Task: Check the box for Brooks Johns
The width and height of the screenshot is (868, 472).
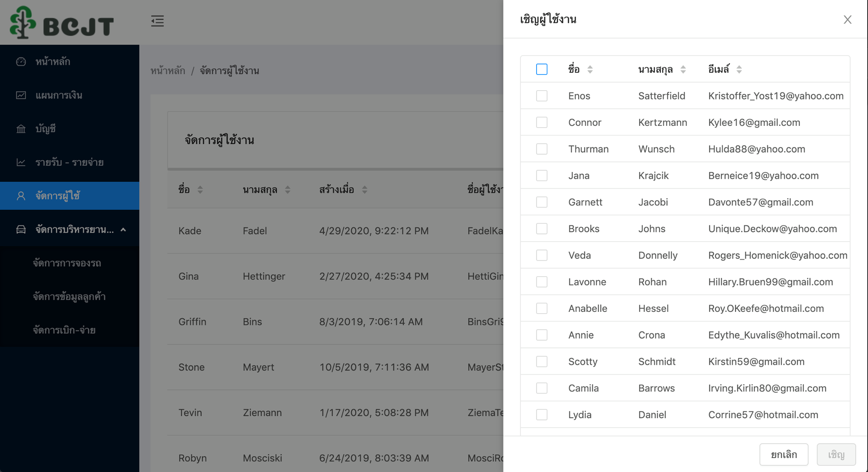Action: click(x=542, y=229)
